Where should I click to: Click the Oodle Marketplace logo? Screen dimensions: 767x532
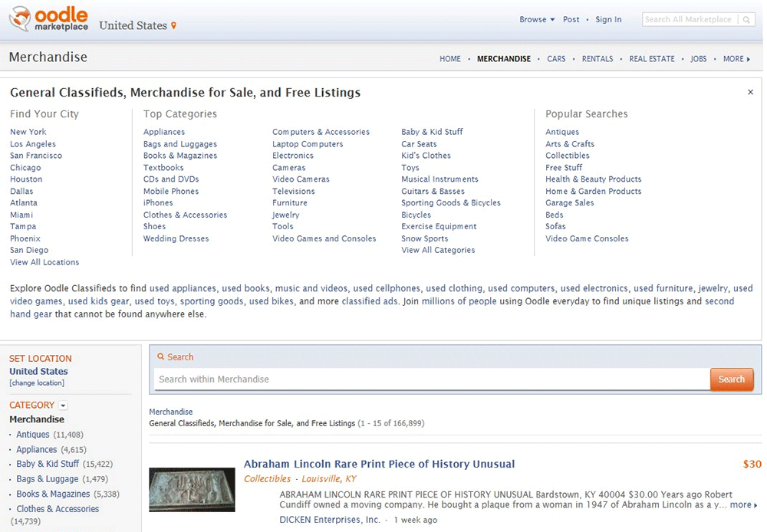point(49,19)
